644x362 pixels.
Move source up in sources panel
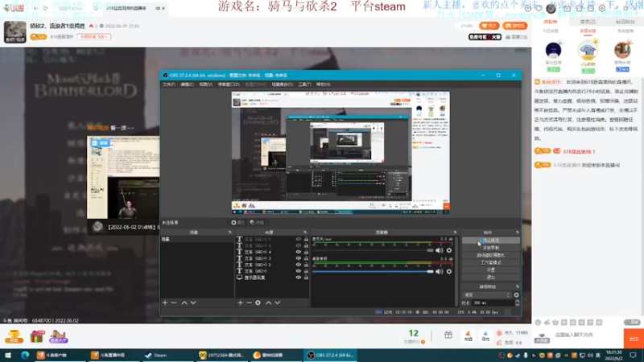[x=269, y=303]
